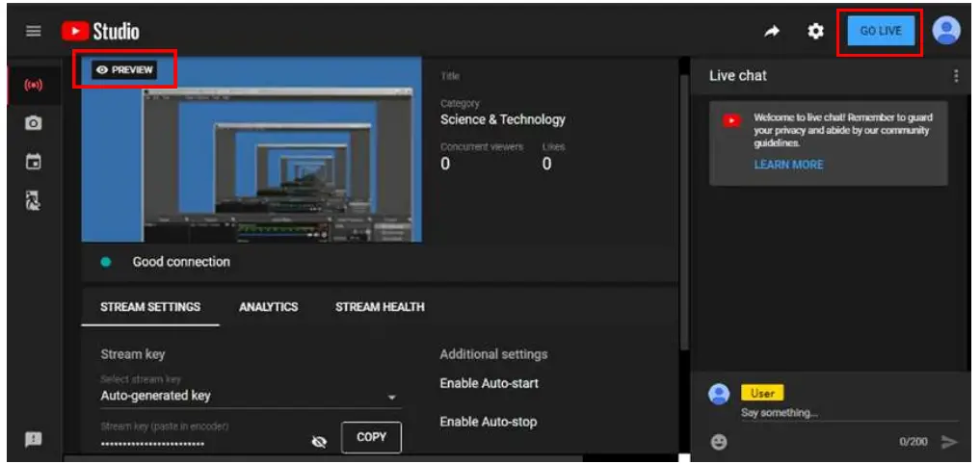Click the Likes count value
Screen dimensions: 980x464
547,165
